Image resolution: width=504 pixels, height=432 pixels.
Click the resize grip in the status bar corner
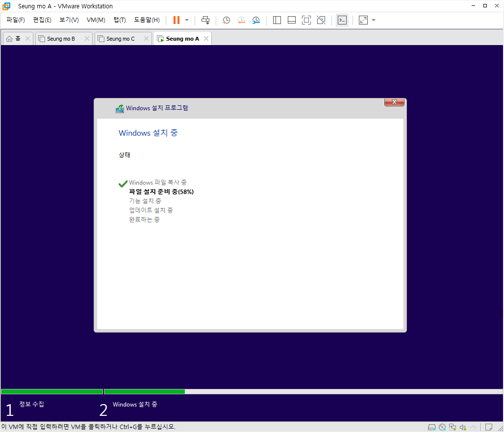(501, 429)
